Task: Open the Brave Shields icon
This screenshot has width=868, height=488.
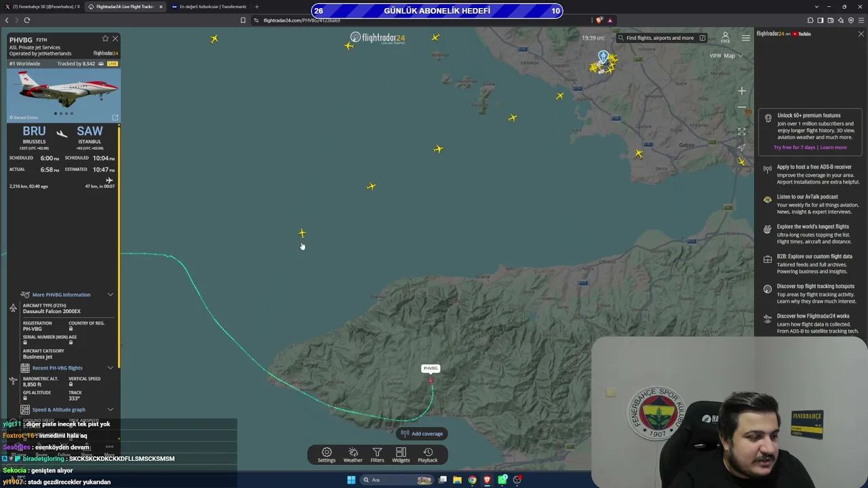Action: point(599,20)
